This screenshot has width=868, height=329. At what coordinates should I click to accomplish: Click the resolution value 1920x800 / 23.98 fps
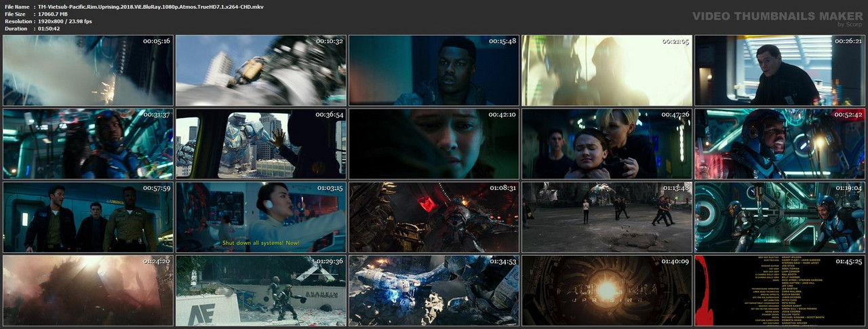pyautogui.click(x=65, y=21)
